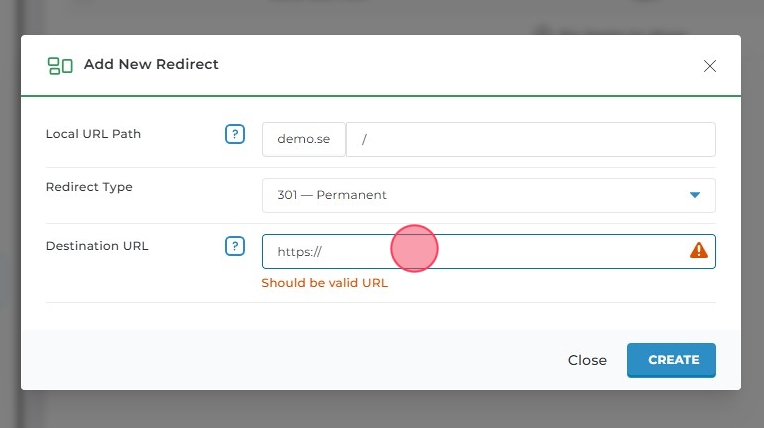The image size is (764, 428).
Task: Click the Add New Redirect title text
Action: [151, 64]
